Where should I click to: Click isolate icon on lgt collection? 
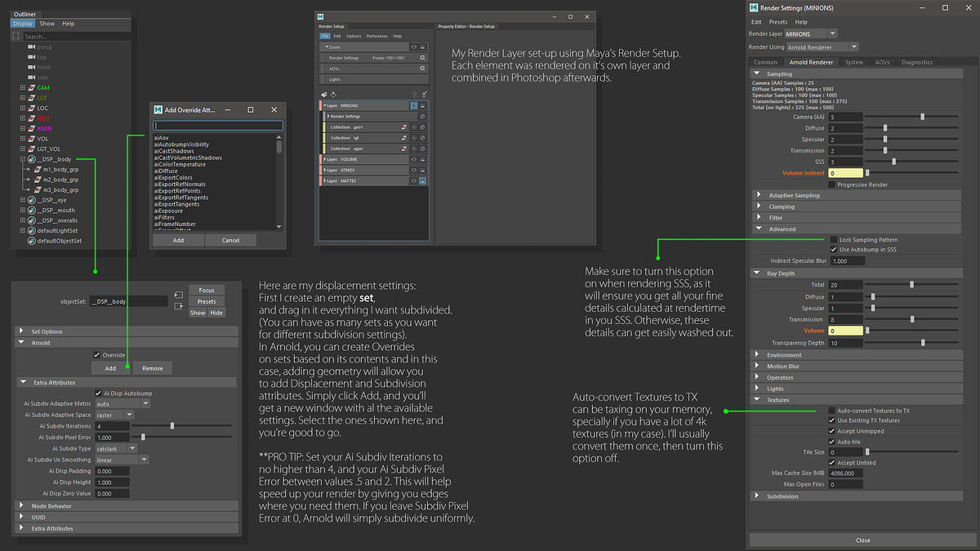(x=413, y=138)
